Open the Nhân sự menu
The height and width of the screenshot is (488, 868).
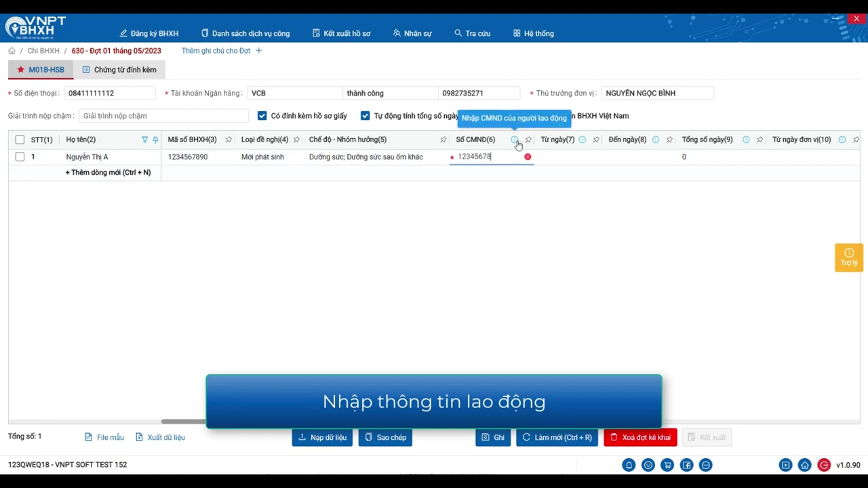(412, 33)
